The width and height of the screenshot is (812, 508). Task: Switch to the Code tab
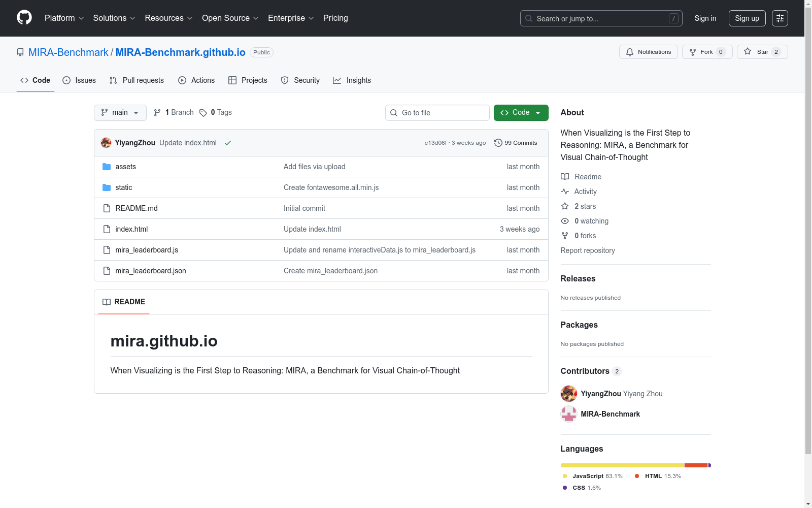pyautogui.click(x=36, y=80)
